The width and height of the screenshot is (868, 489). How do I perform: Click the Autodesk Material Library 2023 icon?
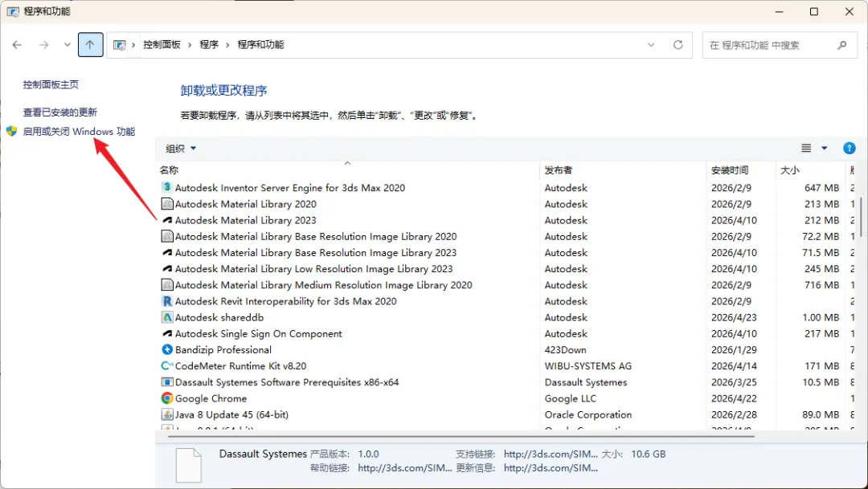point(166,220)
